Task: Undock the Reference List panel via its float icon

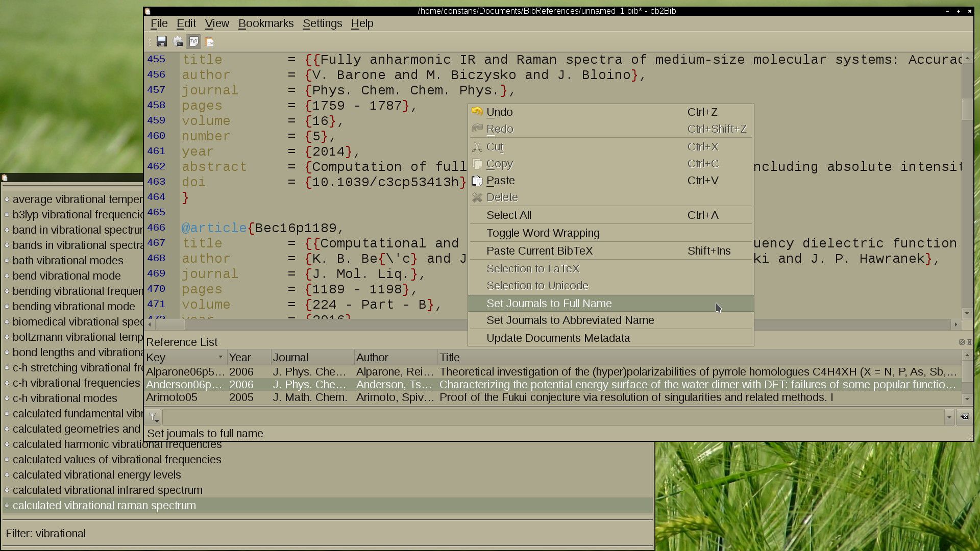Action: pyautogui.click(x=962, y=342)
